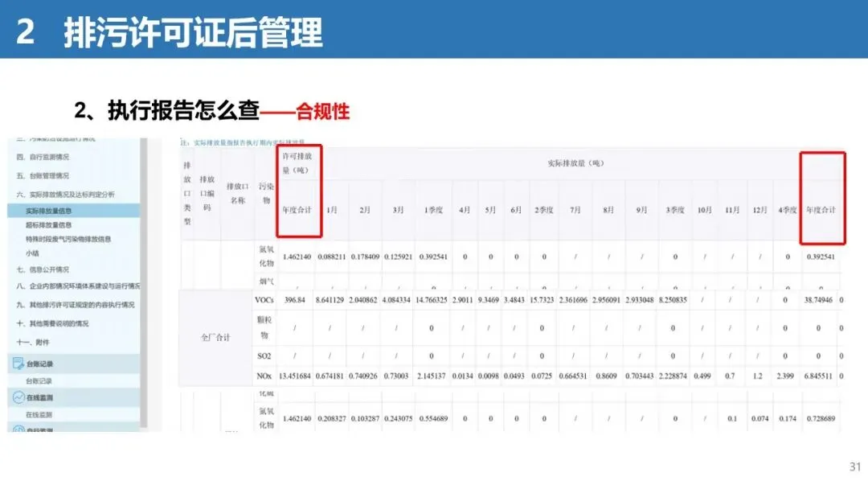Click the bold 在线监测 section header
Image resolution: width=868 pixels, height=489 pixels.
[x=40, y=397]
